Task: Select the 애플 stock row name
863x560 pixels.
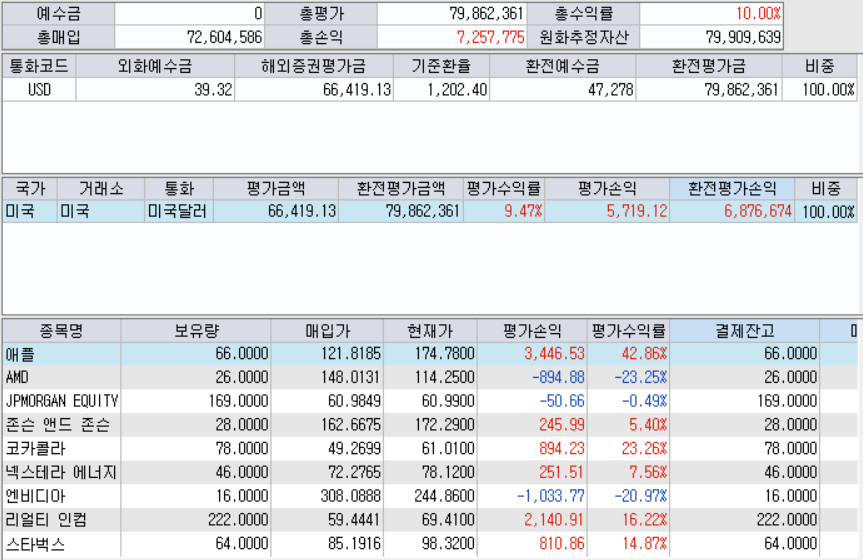Action: (61, 354)
